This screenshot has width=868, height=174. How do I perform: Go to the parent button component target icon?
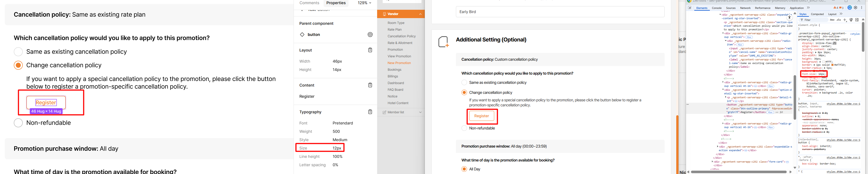pos(370,35)
